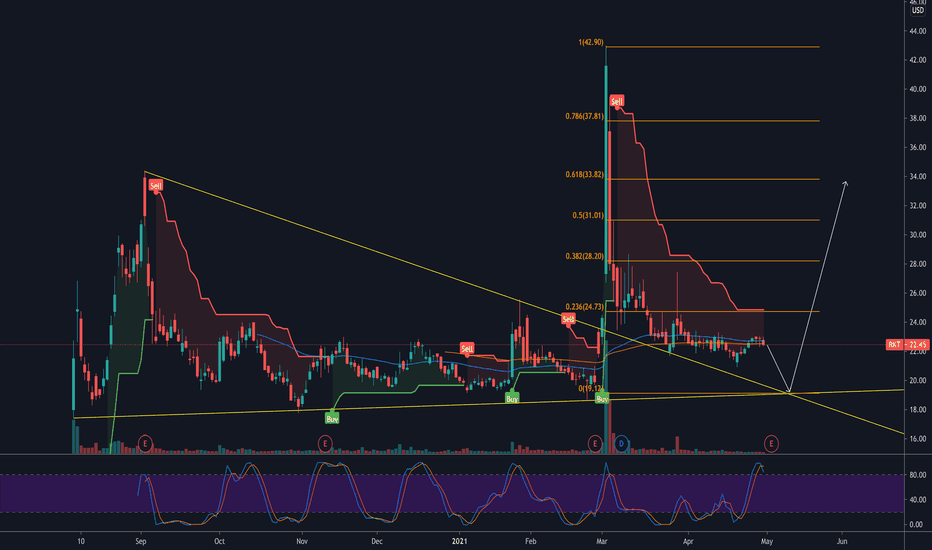The height and width of the screenshot is (550, 932).
Task: Click the 40.00 price axis label
Action: (917, 89)
